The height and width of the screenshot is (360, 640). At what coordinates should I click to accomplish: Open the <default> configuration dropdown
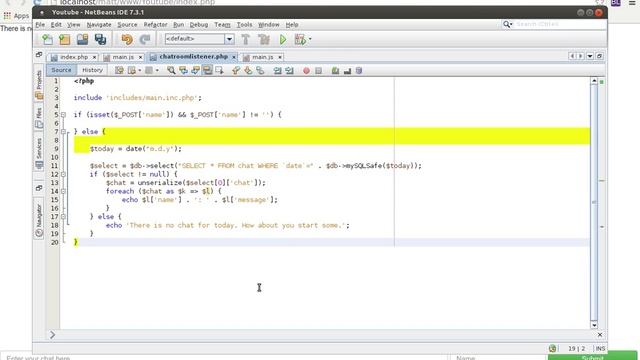(229, 39)
